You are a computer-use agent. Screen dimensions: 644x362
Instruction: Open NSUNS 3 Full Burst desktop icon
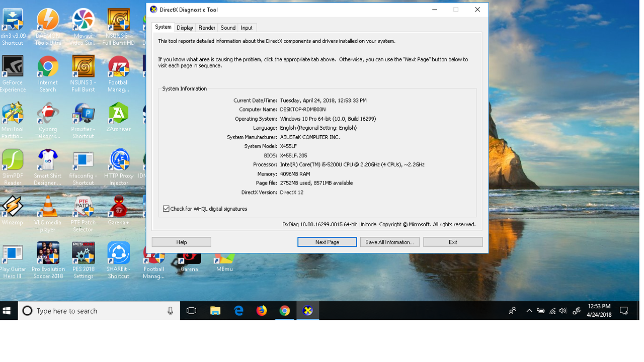coord(83,74)
